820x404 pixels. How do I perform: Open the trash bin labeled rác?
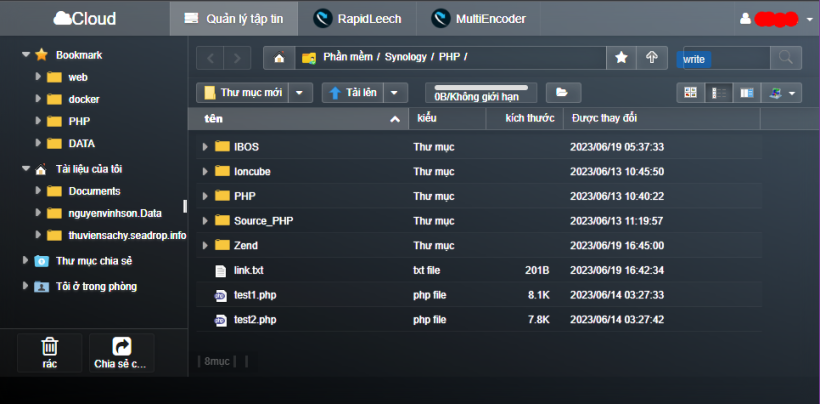50,353
